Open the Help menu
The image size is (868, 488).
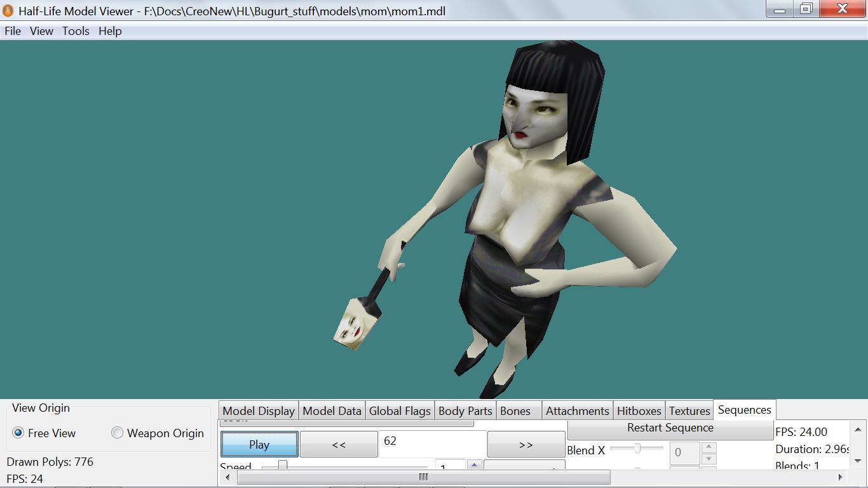pos(110,31)
